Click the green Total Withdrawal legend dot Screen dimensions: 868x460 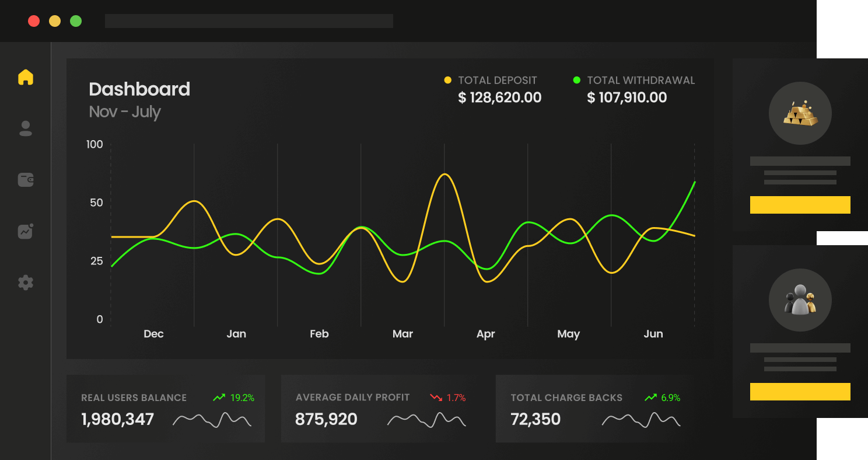point(577,80)
